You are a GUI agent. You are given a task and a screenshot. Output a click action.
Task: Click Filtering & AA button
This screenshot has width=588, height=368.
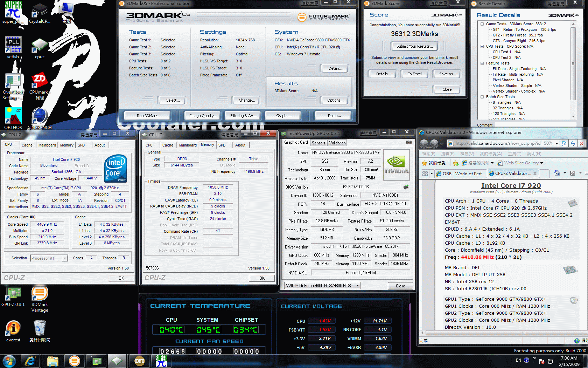(x=243, y=116)
